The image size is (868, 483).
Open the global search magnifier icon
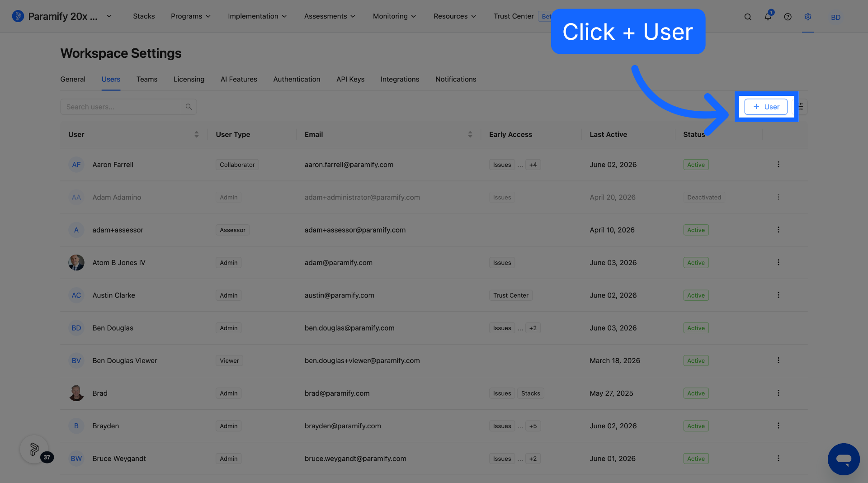tap(748, 17)
